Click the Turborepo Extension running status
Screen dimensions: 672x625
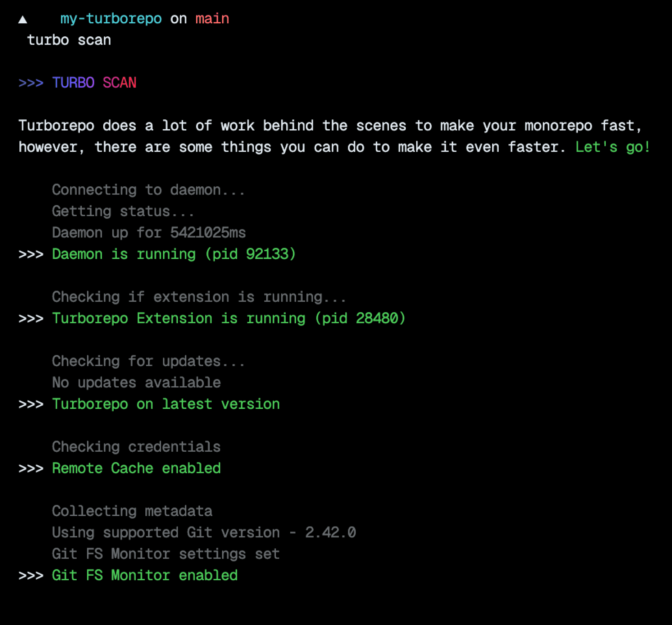tap(228, 318)
